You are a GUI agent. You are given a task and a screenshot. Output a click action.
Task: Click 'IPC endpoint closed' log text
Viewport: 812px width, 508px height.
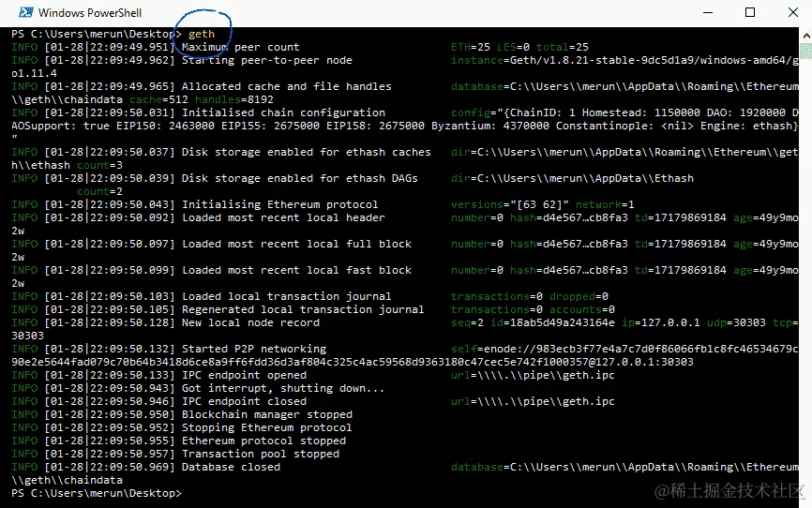244,401
